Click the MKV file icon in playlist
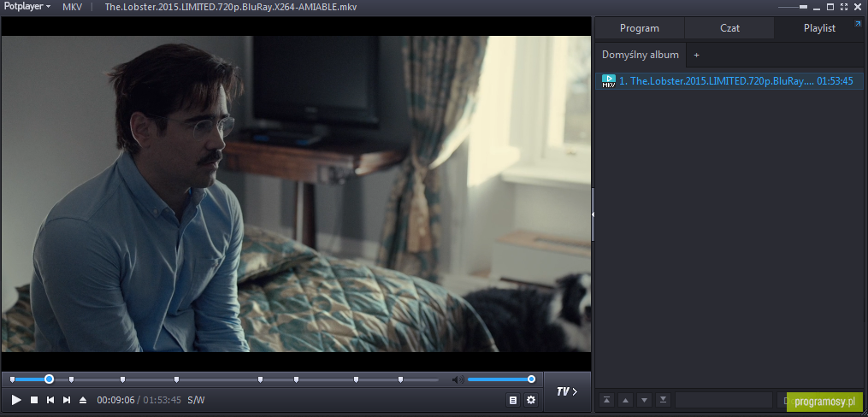 point(608,81)
